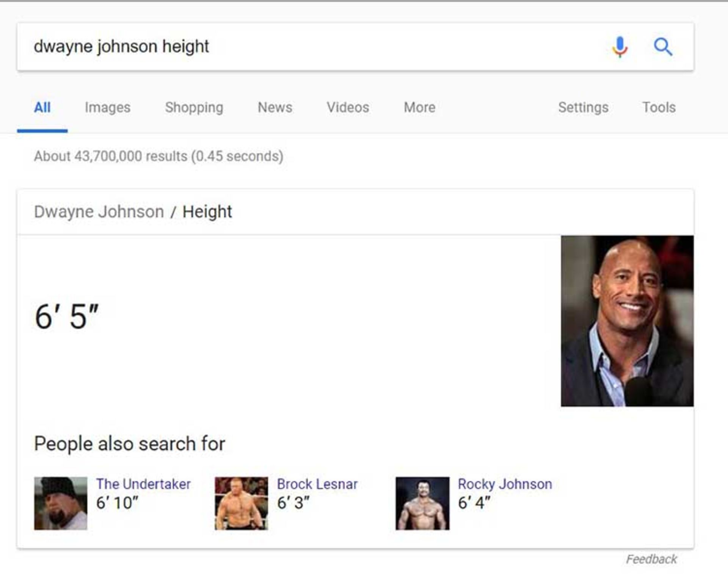Expand the Tools options
728x584 pixels.
point(659,107)
